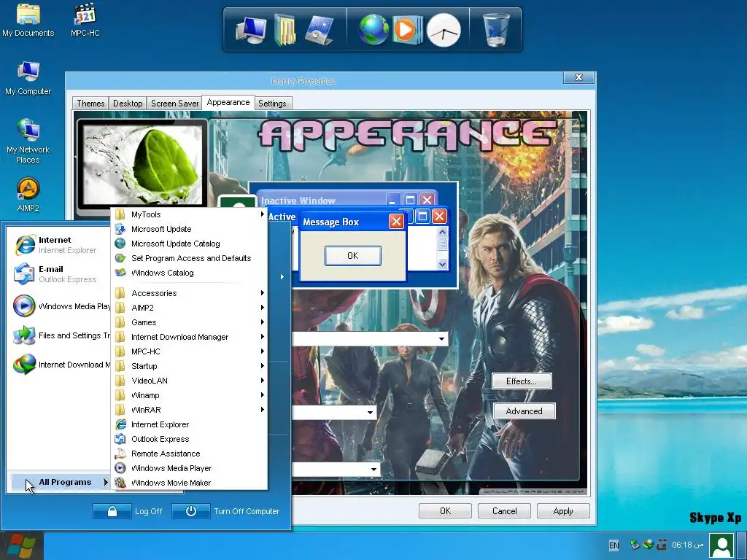The width and height of the screenshot is (747, 560).
Task: Click the user avatar icon in the taskbar
Action: coord(721,545)
